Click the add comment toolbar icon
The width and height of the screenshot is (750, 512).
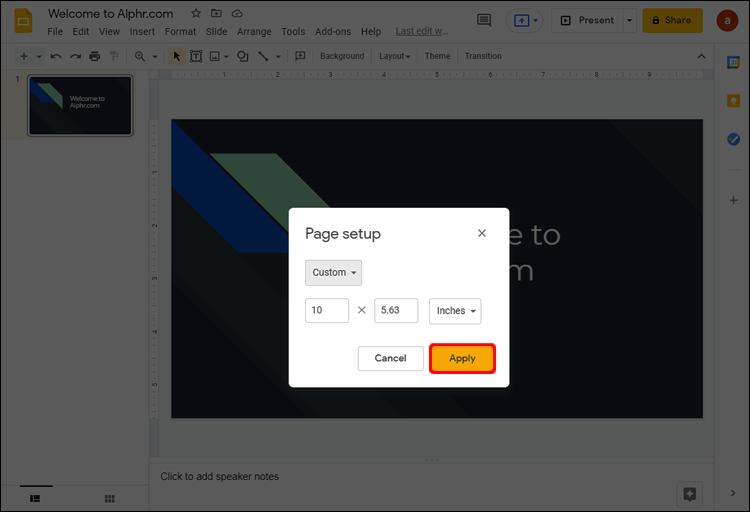tap(300, 56)
